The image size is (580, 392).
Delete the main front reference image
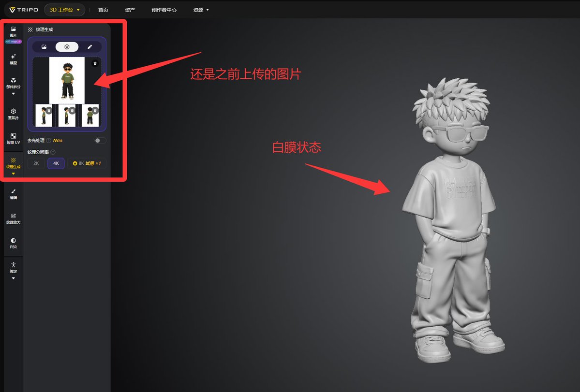pos(95,63)
